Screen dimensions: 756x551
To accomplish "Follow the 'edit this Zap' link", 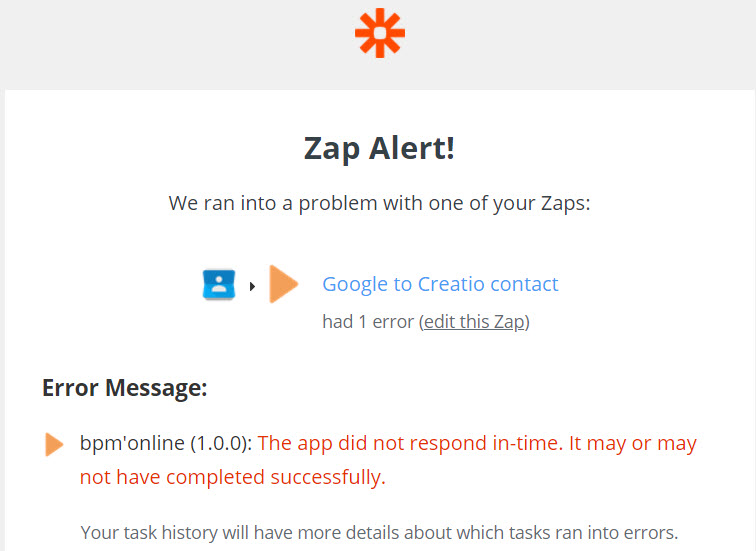I will tap(474, 322).
